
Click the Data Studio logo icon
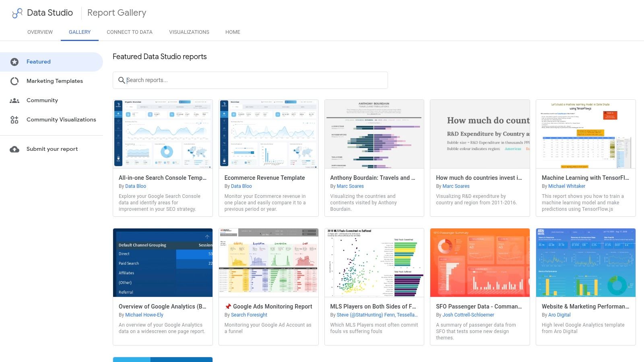click(17, 13)
